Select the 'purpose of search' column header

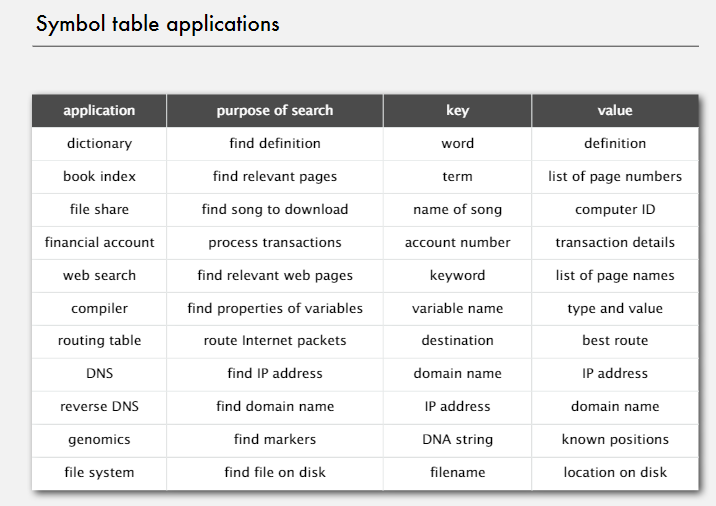[x=275, y=110]
